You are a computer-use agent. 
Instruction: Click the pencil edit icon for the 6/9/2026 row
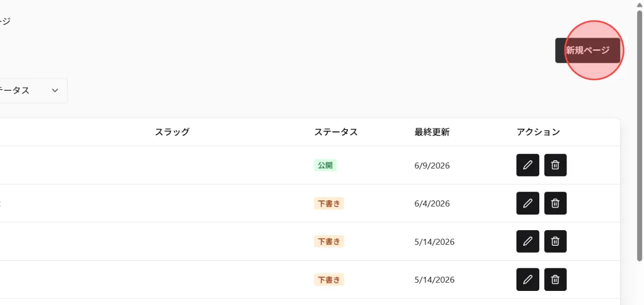point(528,165)
